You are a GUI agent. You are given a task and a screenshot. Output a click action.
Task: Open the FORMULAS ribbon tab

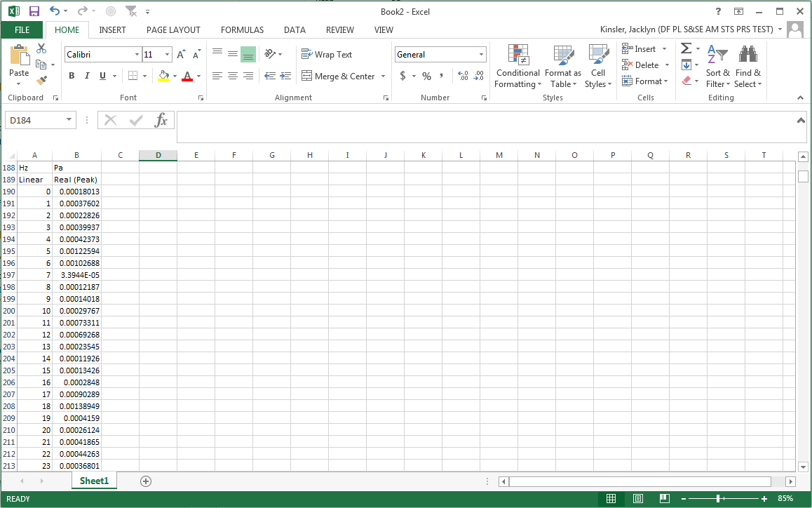click(242, 30)
